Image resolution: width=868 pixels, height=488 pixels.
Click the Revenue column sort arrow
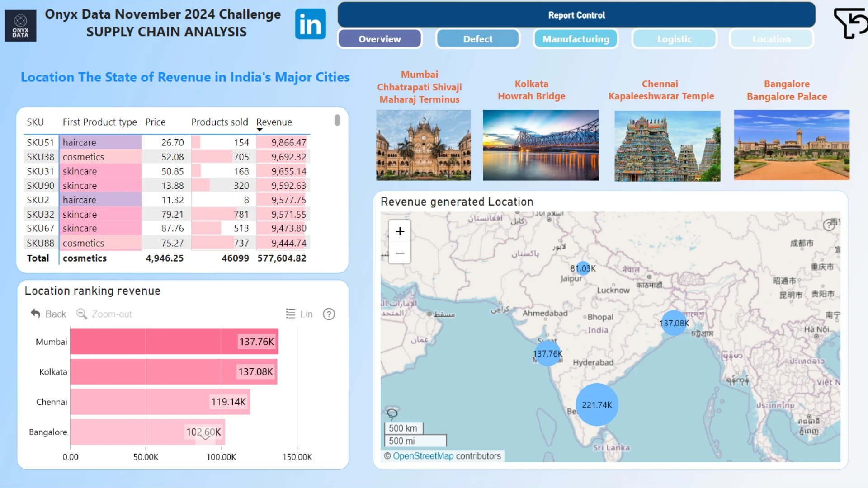pos(259,130)
